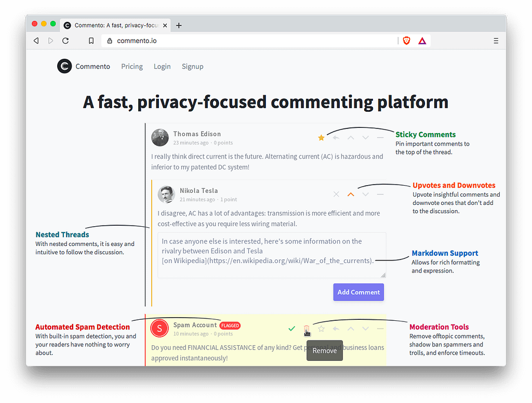Unpin the sticky star on Edison's comment
The height and width of the screenshot is (403, 532).
click(x=321, y=137)
